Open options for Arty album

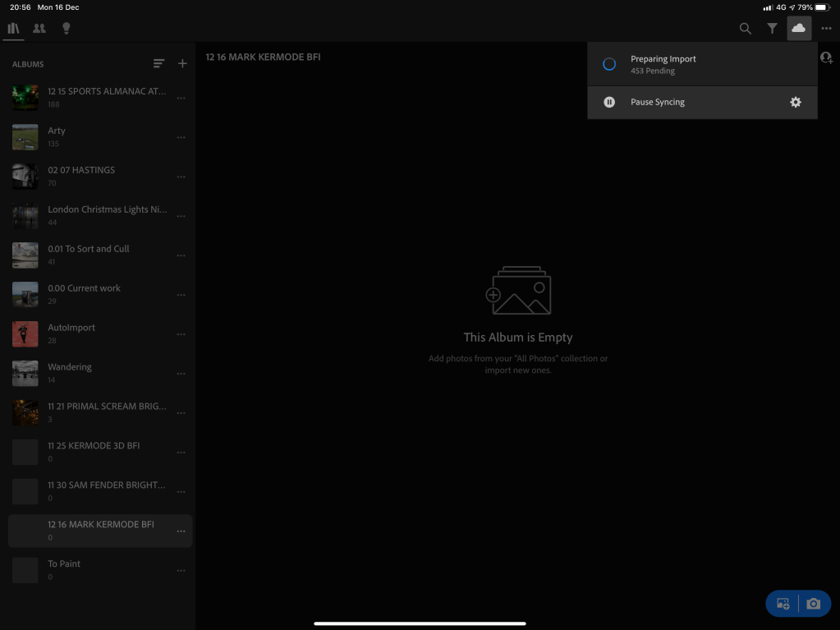point(181,137)
